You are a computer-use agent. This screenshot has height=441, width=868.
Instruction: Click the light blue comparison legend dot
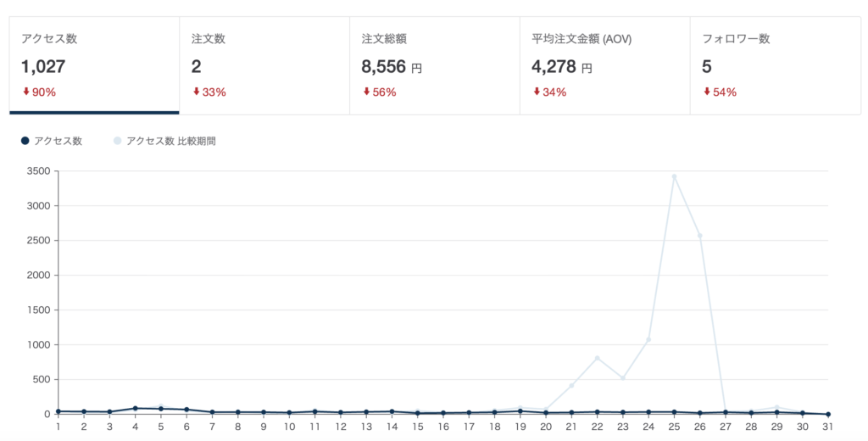pyautogui.click(x=117, y=141)
